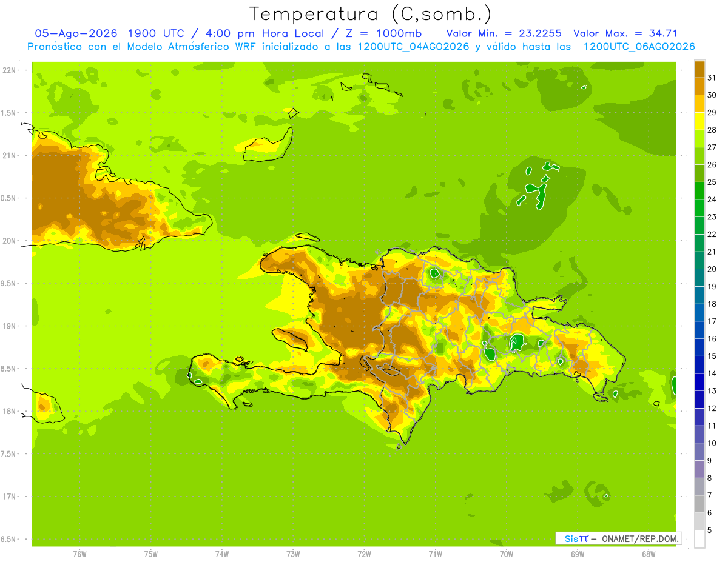Click the "Temperatura (C,somb.)" map title
Image resolution: width=728 pixels, height=562 pixels.
coord(369,14)
